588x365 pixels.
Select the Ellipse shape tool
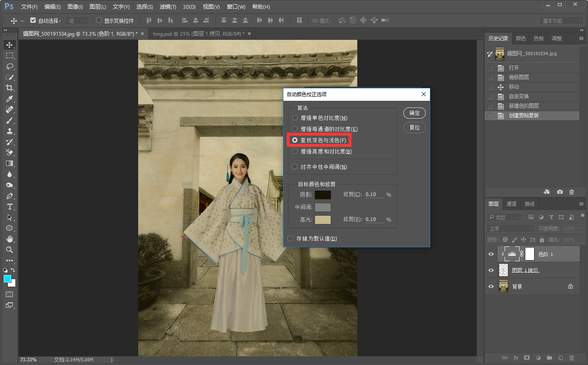click(x=10, y=228)
